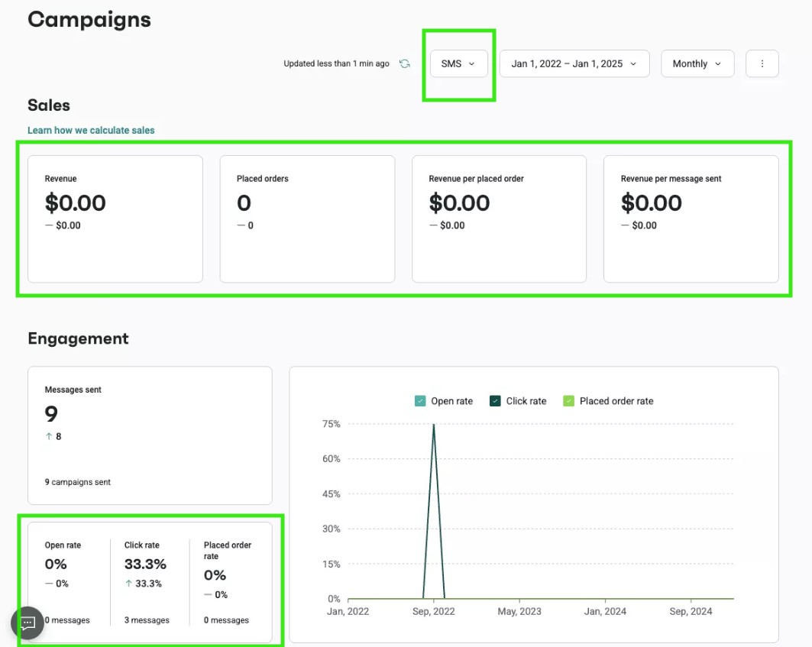Image resolution: width=812 pixels, height=647 pixels.
Task: Click the Campaigns page heading
Action: coord(89,20)
